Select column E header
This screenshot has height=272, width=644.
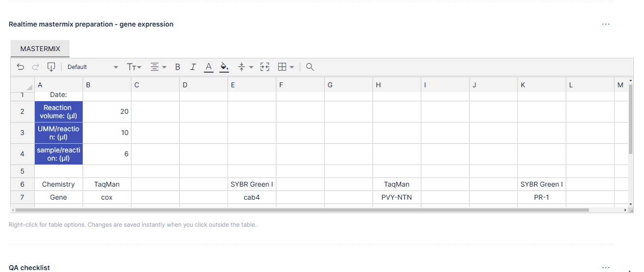point(252,85)
